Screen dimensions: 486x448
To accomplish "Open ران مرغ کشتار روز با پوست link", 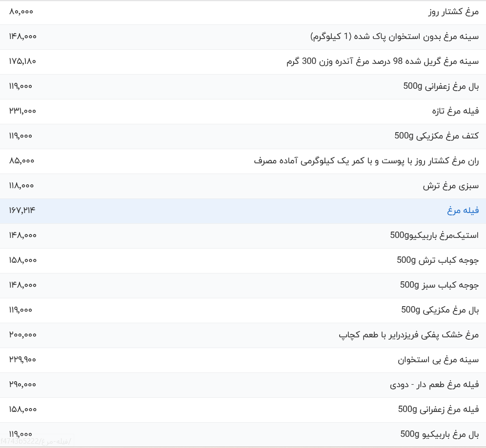I will pos(366,161).
